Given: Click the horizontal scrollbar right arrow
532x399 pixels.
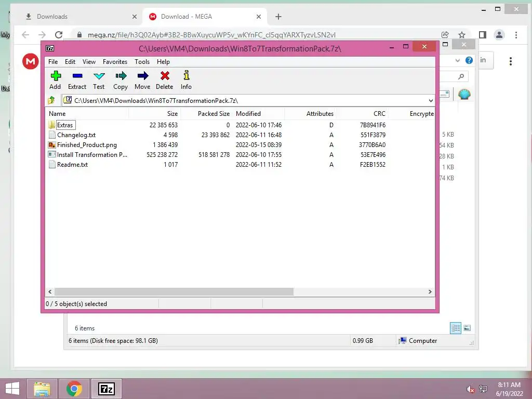Looking at the screenshot, I should click(430, 292).
